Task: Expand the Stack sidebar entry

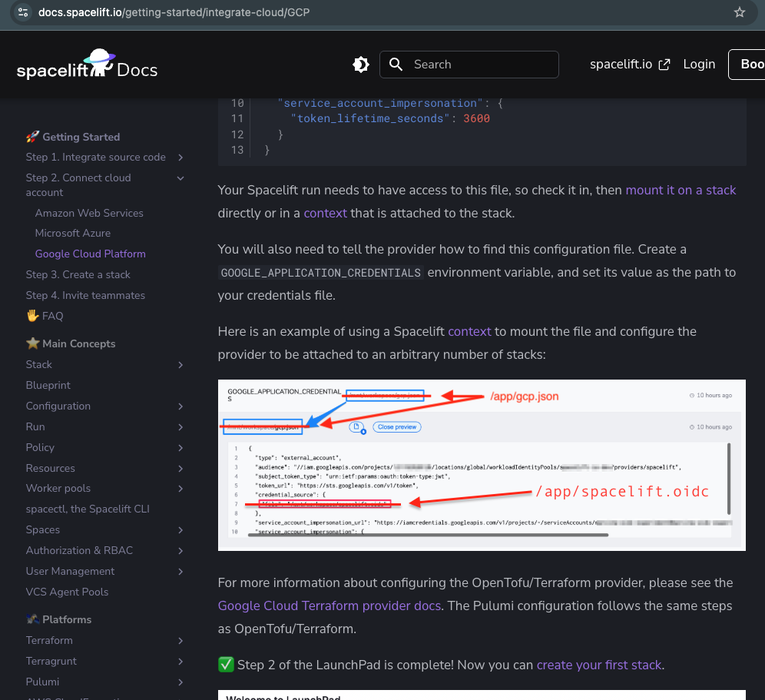Action: coord(180,365)
